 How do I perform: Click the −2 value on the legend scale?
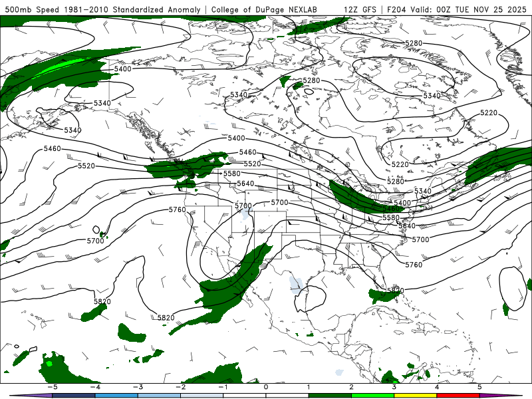180,387
